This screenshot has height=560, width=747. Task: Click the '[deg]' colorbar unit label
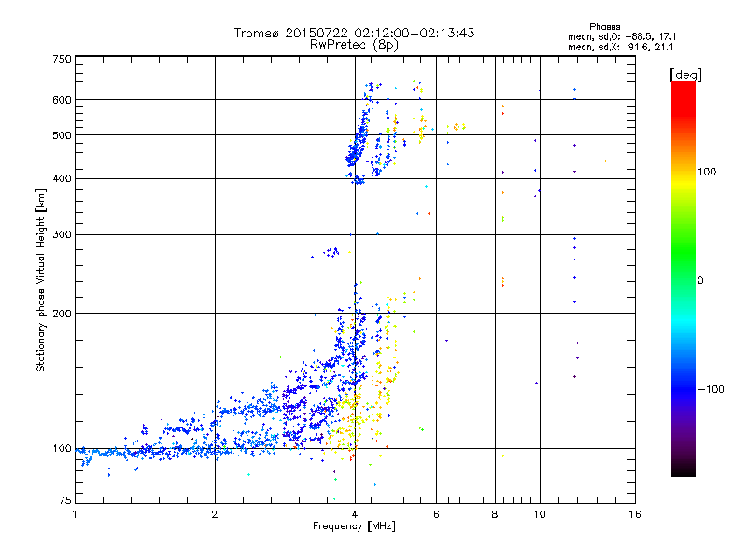pos(685,75)
